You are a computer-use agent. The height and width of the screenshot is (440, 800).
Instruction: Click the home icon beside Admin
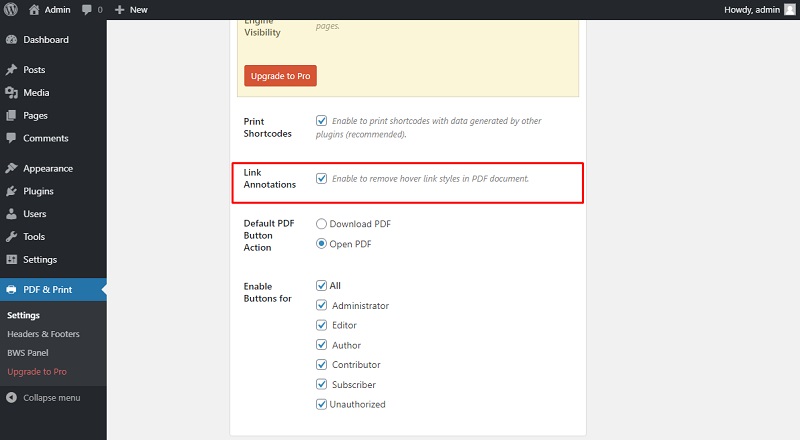click(34, 9)
